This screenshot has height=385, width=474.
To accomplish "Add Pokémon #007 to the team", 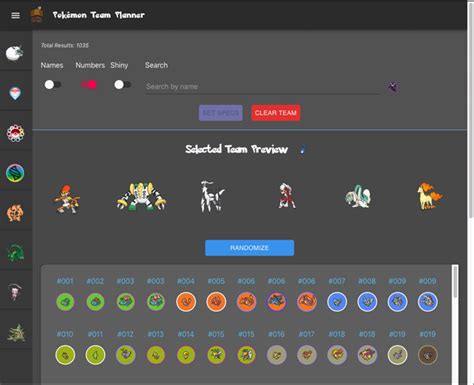I will 337,302.
